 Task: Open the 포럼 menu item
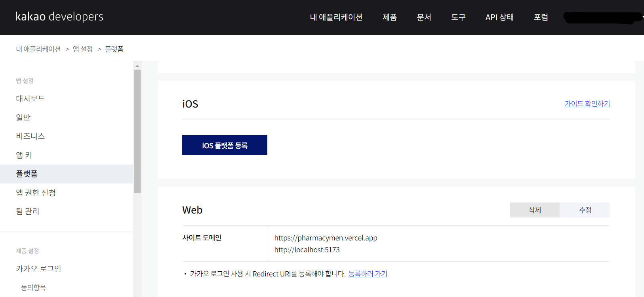coord(541,17)
